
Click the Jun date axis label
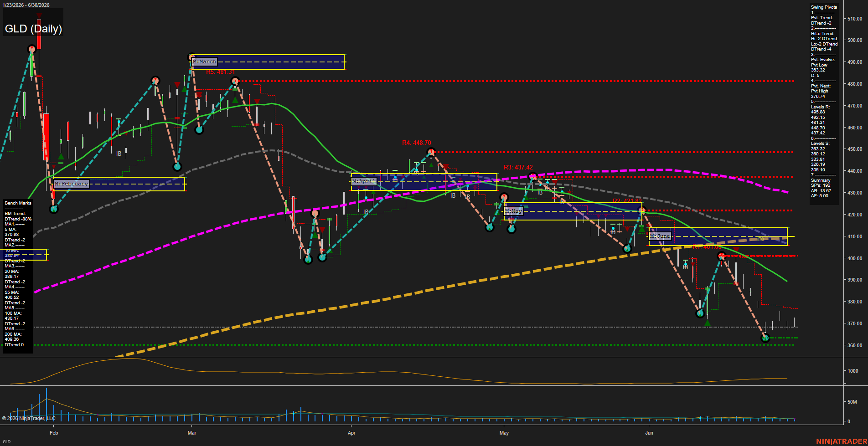(x=649, y=433)
